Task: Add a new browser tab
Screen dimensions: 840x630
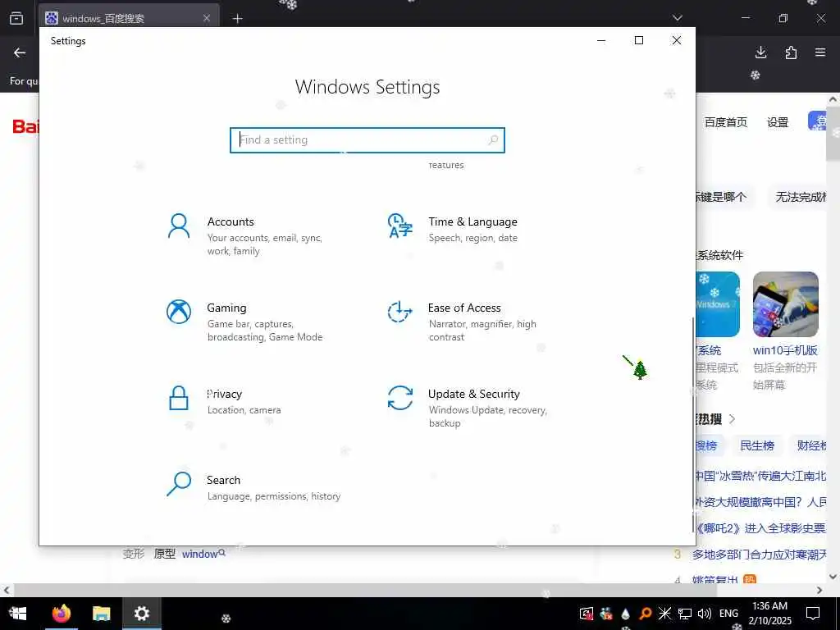Action: point(238,19)
